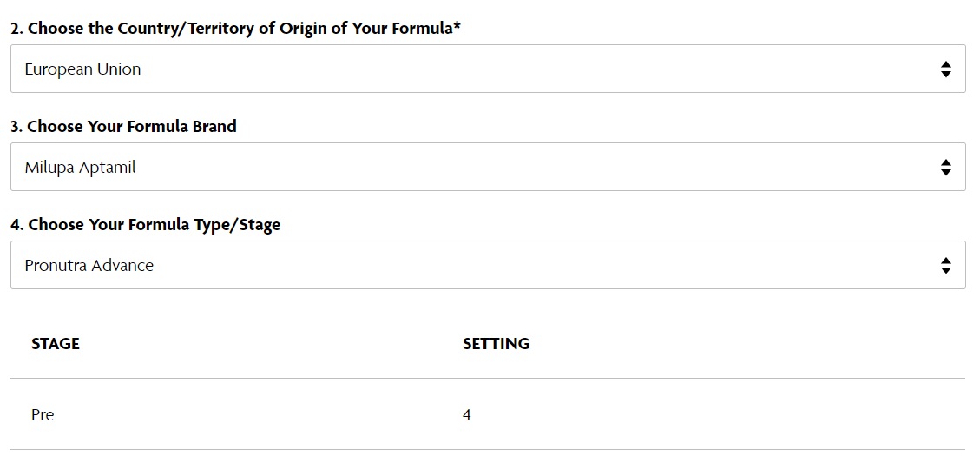
Task: Click the 'Milupa Aptamil' selected value text
Action: [80, 168]
